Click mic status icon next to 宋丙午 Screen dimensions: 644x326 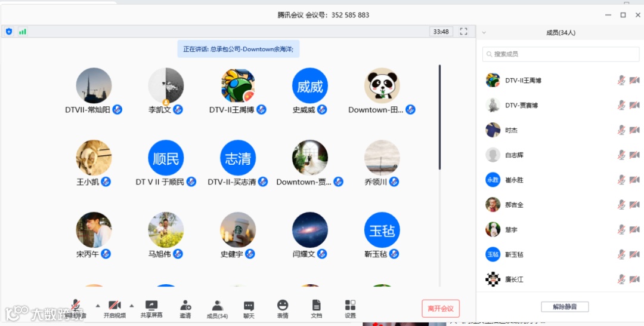pyautogui.click(x=106, y=254)
